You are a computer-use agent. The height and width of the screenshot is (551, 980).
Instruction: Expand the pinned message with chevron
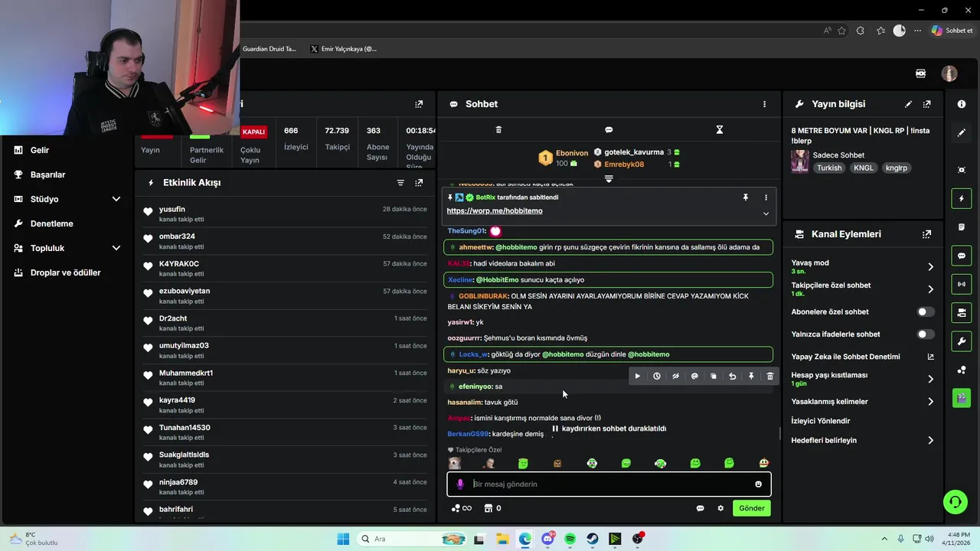[x=766, y=214]
